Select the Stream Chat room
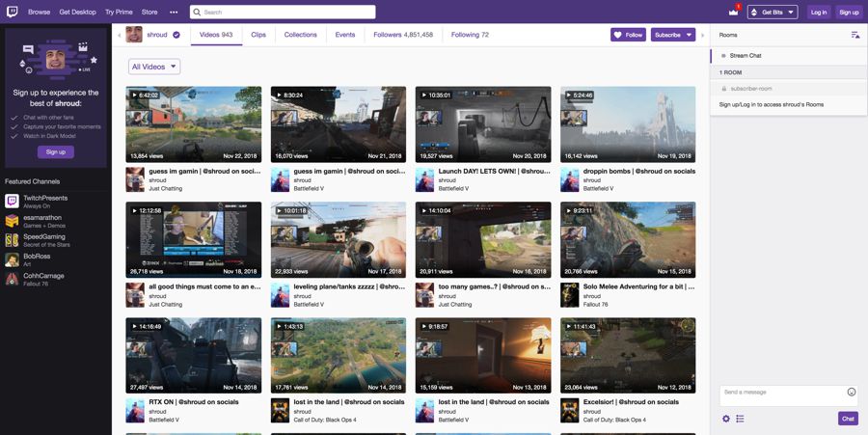 [x=789, y=55]
